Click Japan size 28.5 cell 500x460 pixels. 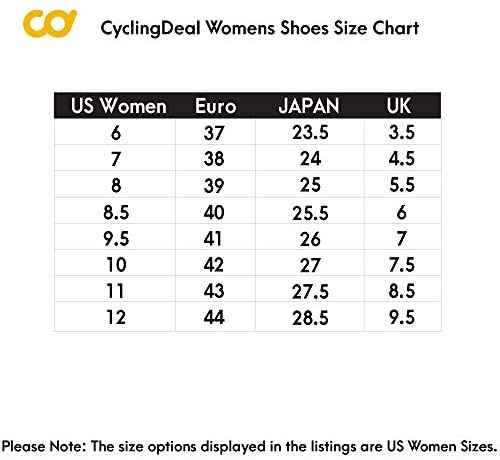pyautogui.click(x=310, y=317)
